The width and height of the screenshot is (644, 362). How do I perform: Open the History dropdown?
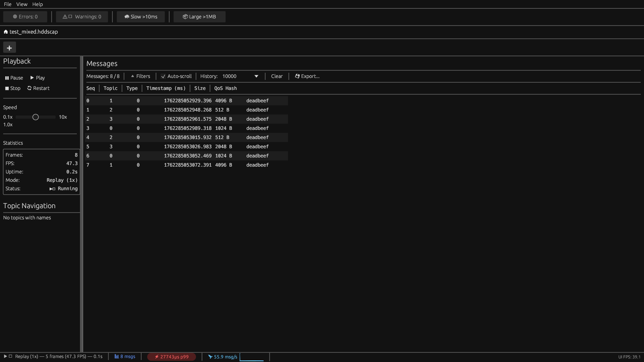(256, 76)
